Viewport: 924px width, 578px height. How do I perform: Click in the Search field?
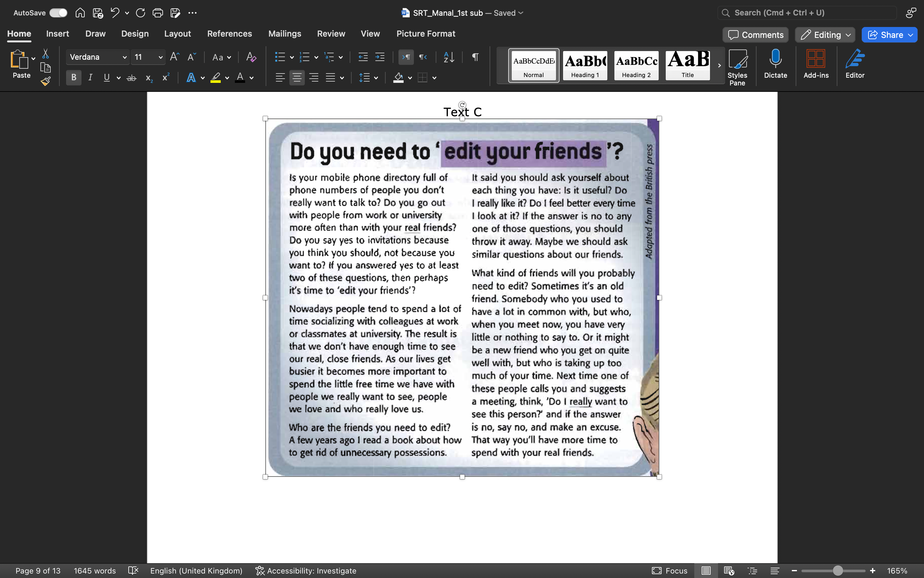(807, 13)
